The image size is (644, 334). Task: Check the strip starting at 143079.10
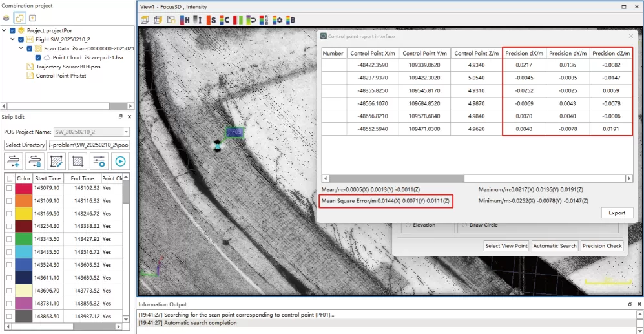[9, 188]
